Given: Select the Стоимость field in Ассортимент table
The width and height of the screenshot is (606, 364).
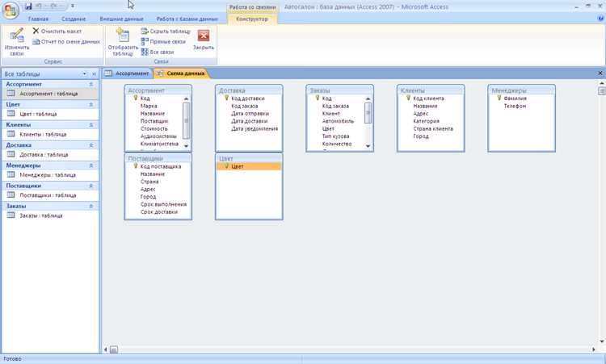Looking at the screenshot, I should click(x=154, y=128).
